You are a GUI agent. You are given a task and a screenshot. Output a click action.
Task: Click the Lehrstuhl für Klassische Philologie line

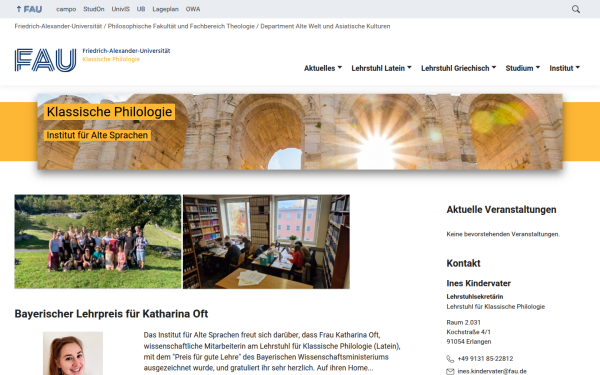click(496, 307)
